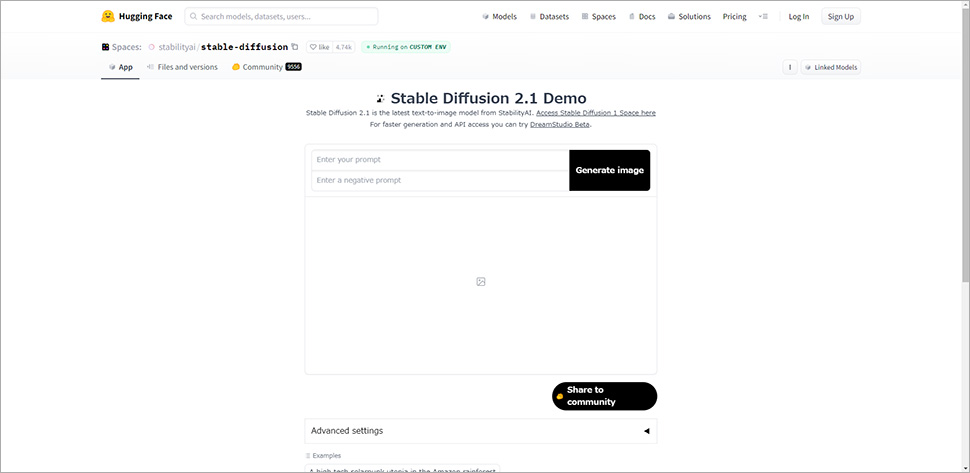The width and height of the screenshot is (970, 473).
Task: Open the Models page
Action: 499,17
